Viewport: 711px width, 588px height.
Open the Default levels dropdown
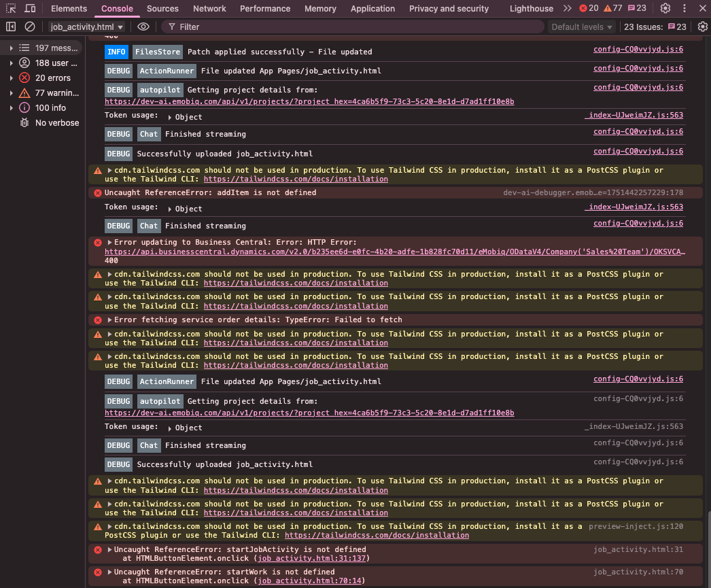tap(582, 27)
